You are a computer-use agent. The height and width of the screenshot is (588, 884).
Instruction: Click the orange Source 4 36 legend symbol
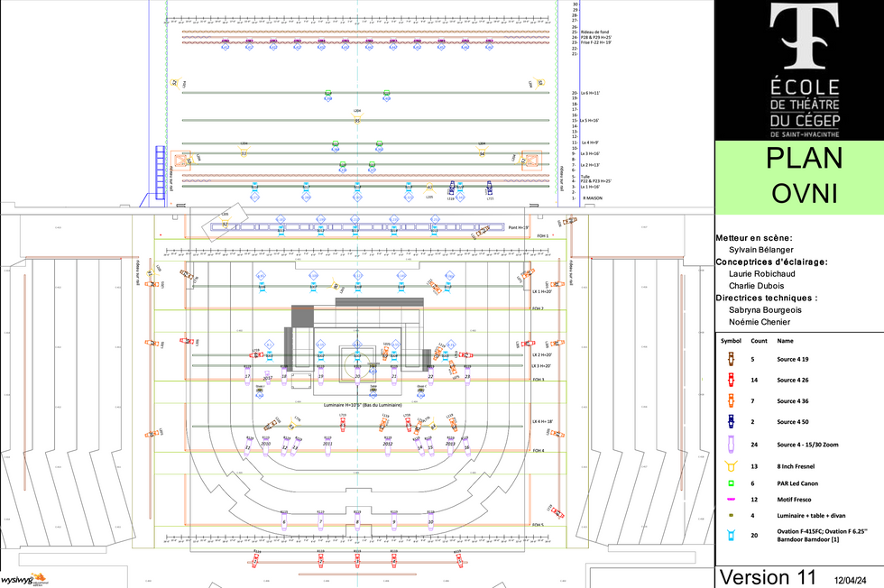[x=731, y=400]
